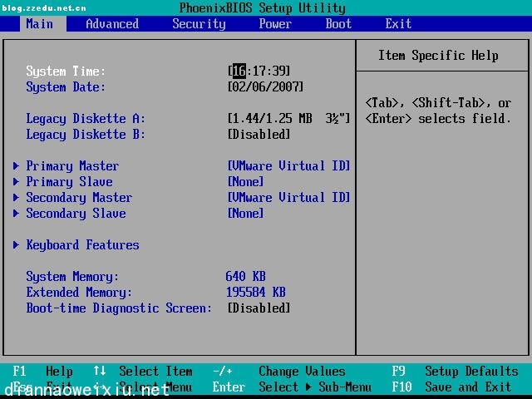Click the System Date label

coord(66,87)
